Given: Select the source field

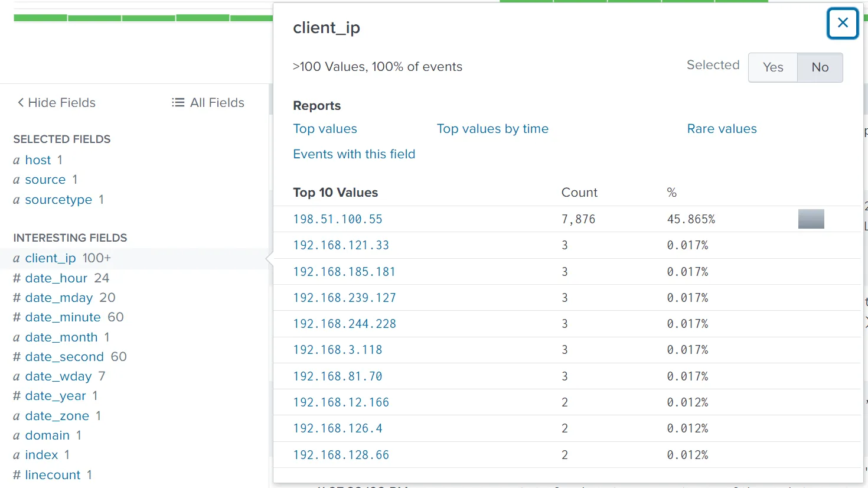Looking at the screenshot, I should pos(45,180).
